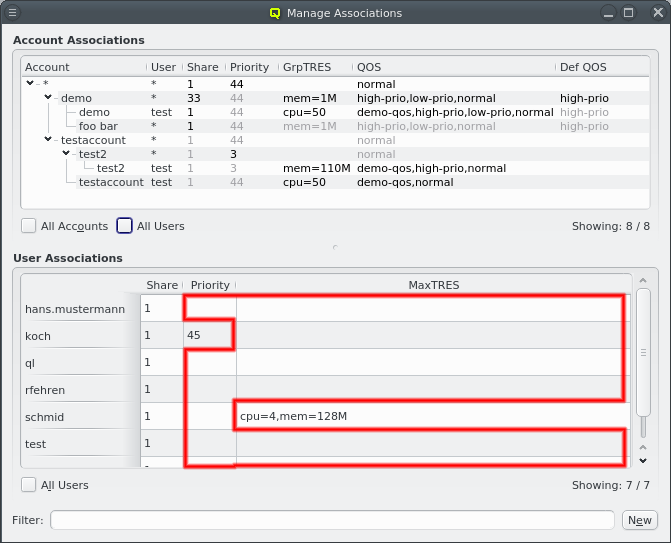This screenshot has height=543, width=671.
Task: Sort by Def QOS column header
Action: click(602, 67)
